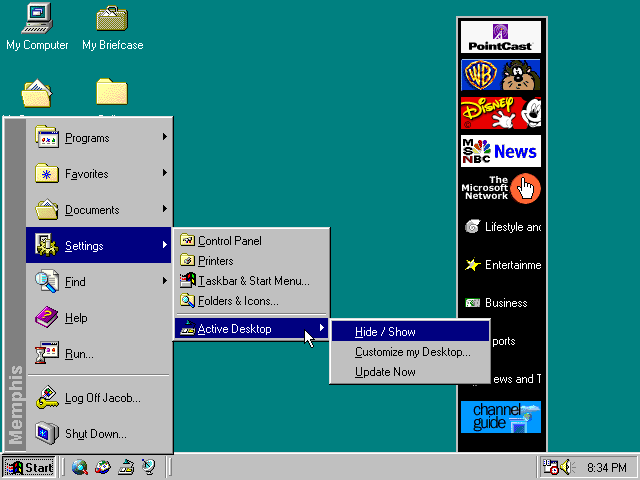Image resolution: width=640 pixels, height=480 pixels.
Task: Open the documents folder desktop icon
Action: tap(36, 93)
